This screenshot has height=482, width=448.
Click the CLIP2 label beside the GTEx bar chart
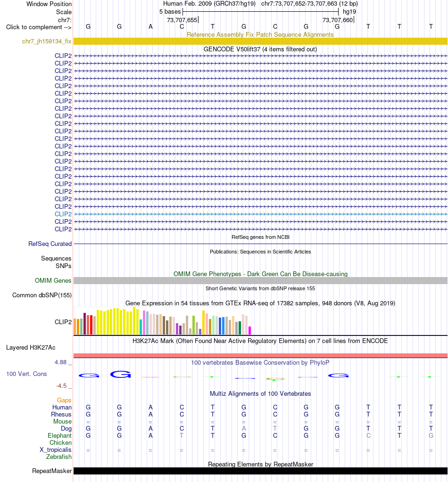pos(63,322)
